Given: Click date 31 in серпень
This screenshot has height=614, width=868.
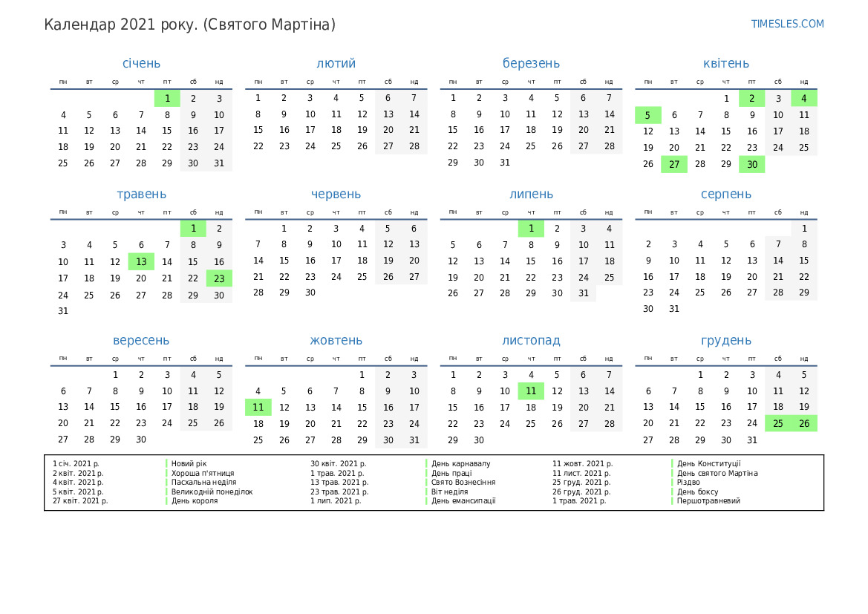Looking at the screenshot, I should click(674, 309).
